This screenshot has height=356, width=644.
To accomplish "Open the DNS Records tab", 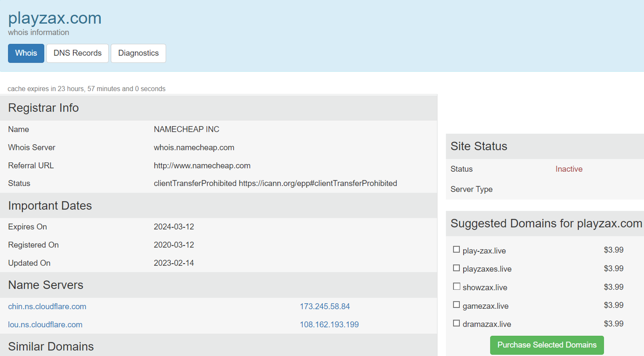I will click(77, 53).
